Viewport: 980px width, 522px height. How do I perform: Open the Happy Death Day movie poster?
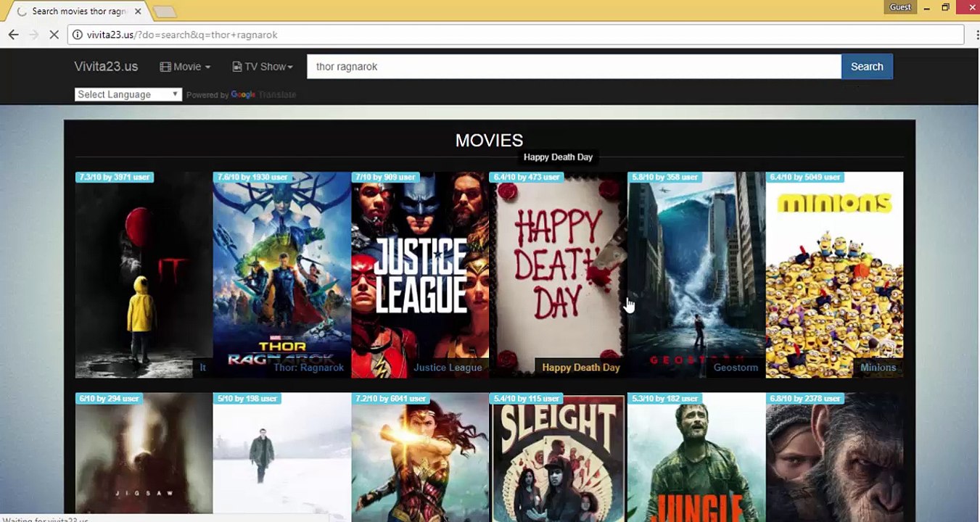click(x=558, y=275)
